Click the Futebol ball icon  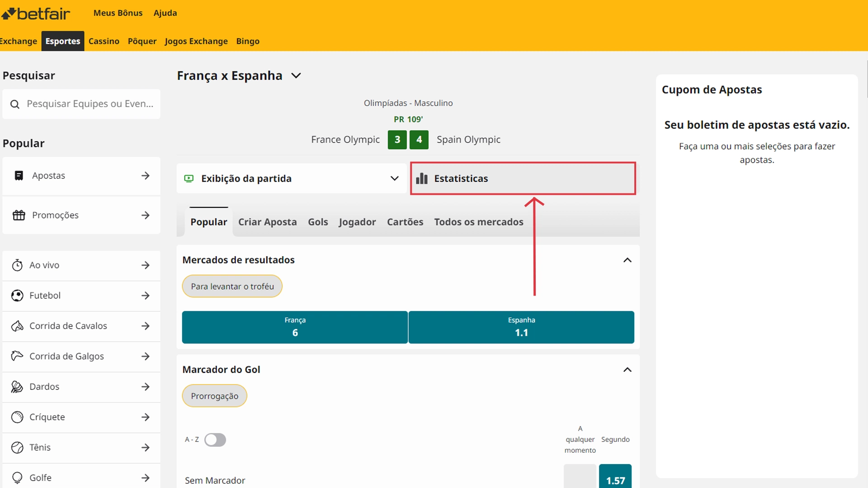[x=17, y=296]
